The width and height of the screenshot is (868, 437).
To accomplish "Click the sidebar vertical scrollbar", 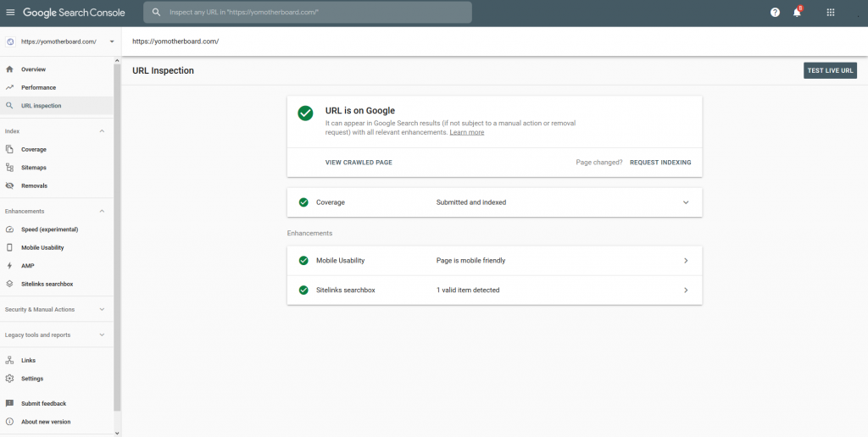I will (x=117, y=238).
